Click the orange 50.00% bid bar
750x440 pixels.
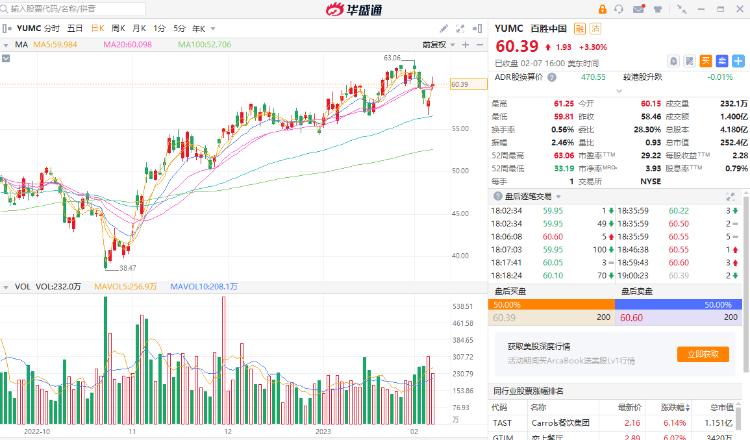[x=551, y=304]
